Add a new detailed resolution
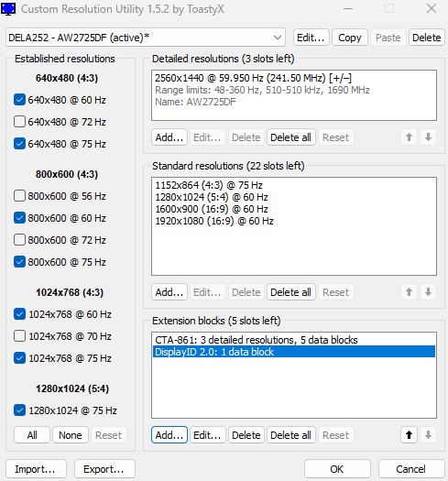448x481 pixels. coord(169,137)
